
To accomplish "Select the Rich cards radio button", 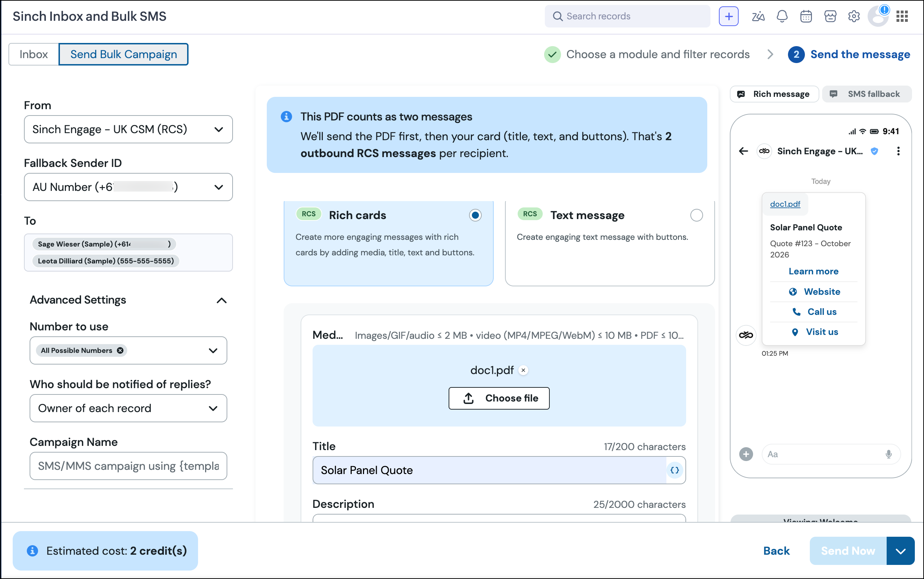I will 475,215.
